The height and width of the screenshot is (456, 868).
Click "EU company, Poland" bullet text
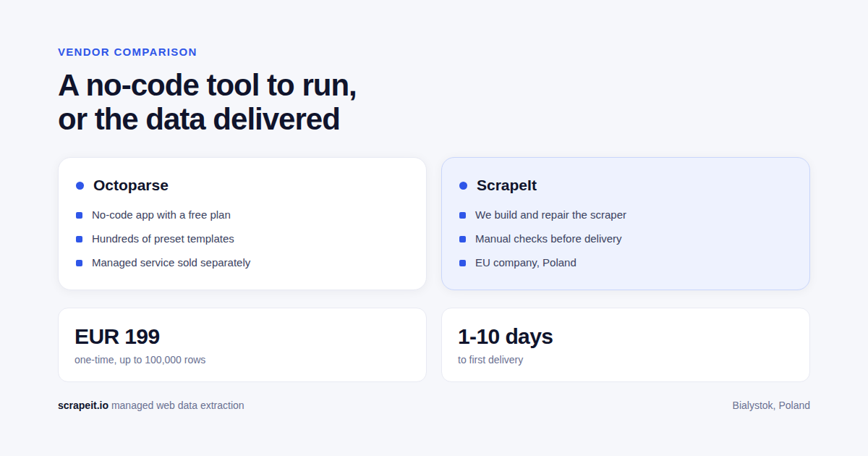click(x=526, y=263)
